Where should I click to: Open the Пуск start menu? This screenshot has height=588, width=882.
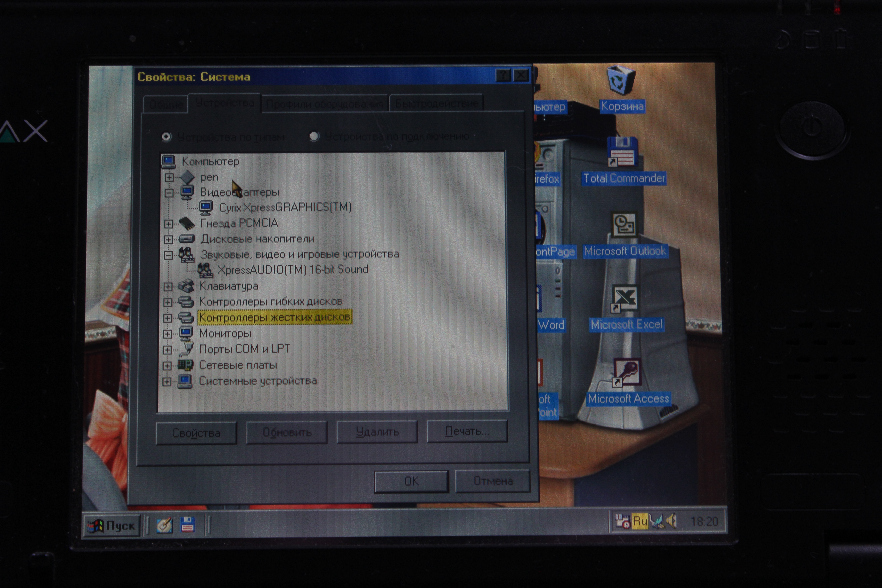click(112, 526)
